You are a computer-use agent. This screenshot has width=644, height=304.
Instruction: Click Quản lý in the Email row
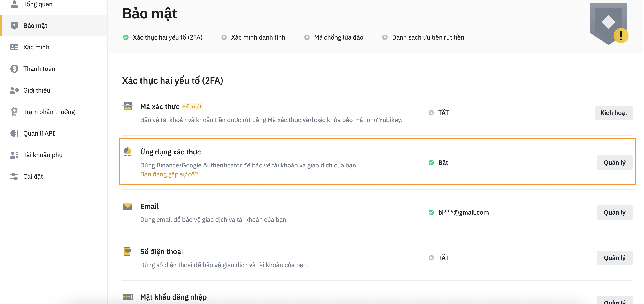(615, 212)
